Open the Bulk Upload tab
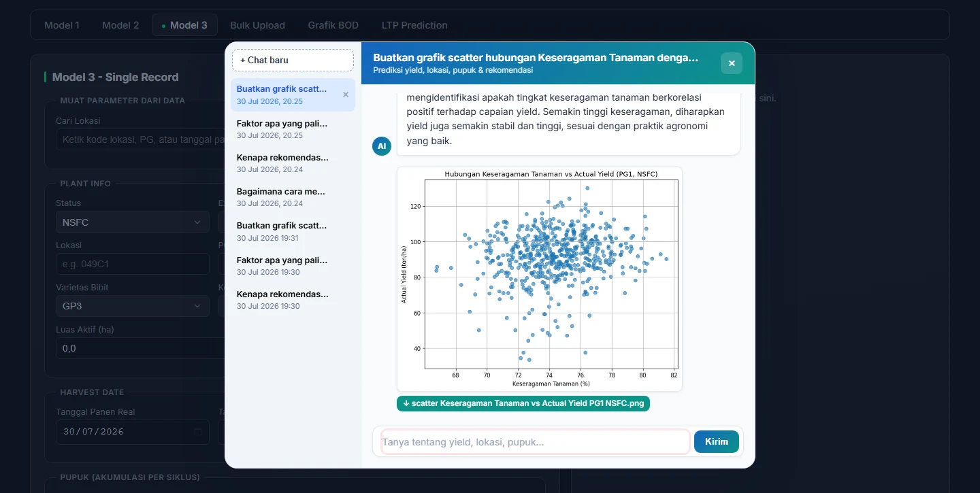The height and width of the screenshot is (493, 980). pyautogui.click(x=257, y=25)
